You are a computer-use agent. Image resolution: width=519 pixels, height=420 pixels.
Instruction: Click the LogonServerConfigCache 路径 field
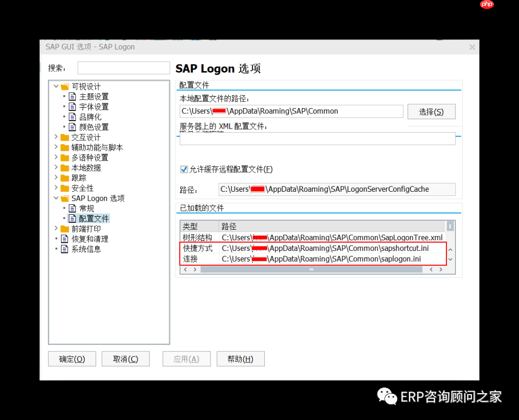(337, 189)
